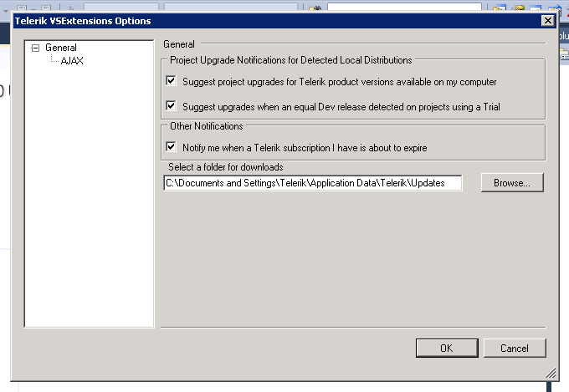
Task: Open the first disabled toolbar combo box
Action: (121, 8)
